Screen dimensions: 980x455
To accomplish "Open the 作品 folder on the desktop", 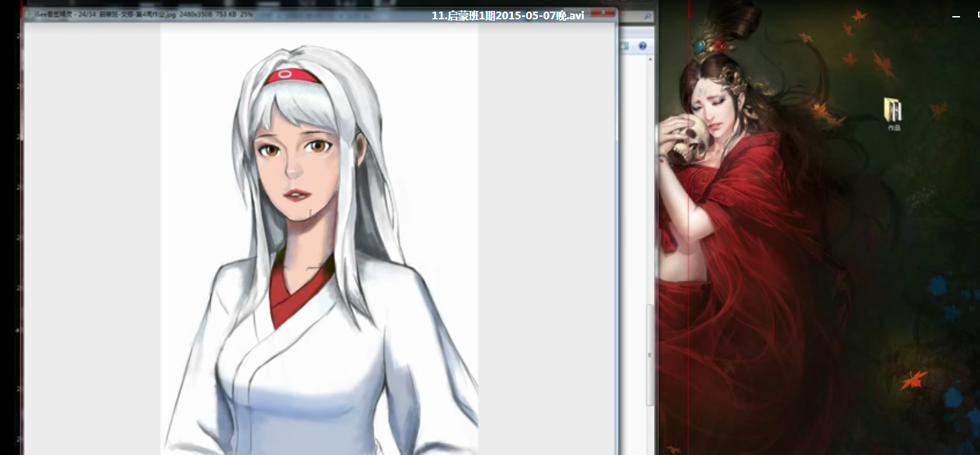I will [x=892, y=111].
